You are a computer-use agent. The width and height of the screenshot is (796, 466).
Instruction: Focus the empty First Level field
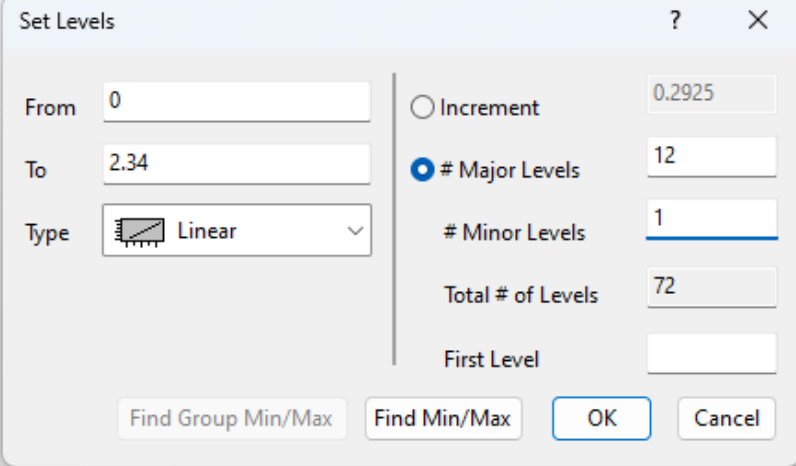tap(711, 353)
